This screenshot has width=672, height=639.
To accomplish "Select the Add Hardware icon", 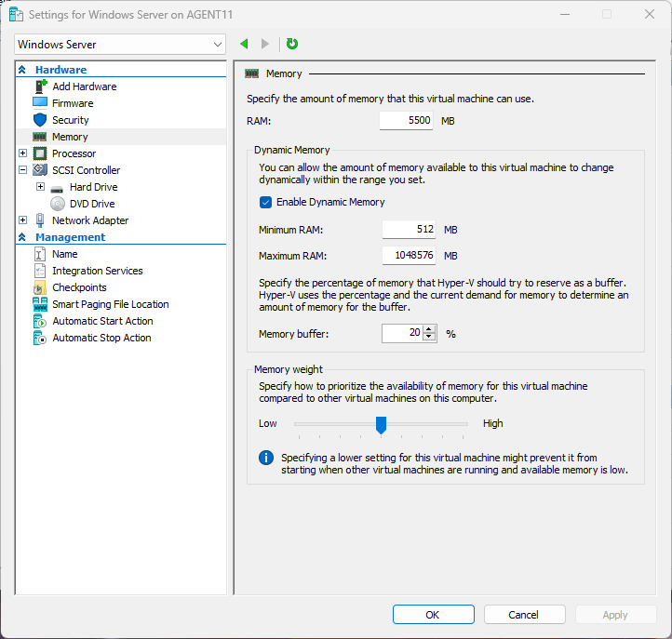I will click(x=40, y=87).
